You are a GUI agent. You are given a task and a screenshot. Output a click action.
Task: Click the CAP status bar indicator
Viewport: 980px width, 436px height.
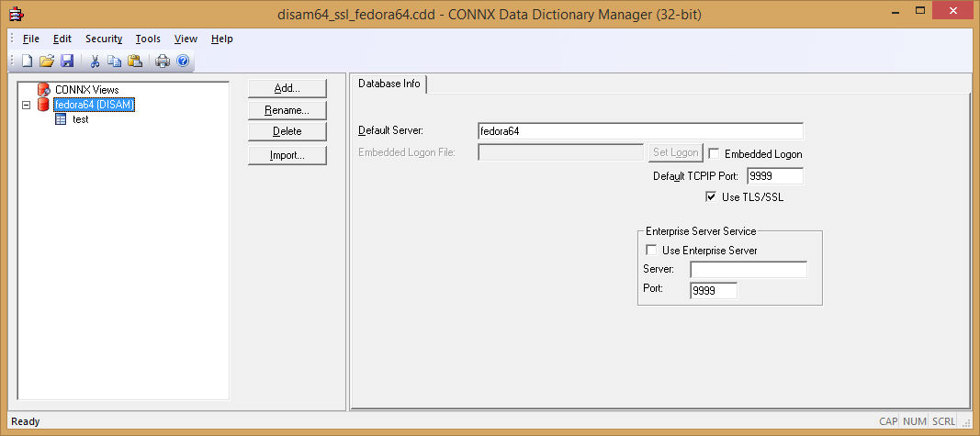click(x=887, y=421)
